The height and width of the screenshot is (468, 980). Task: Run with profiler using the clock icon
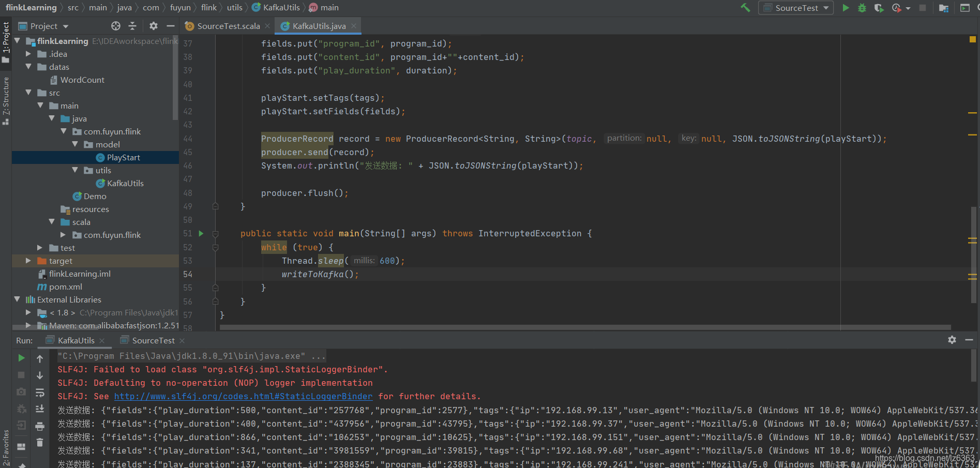897,8
